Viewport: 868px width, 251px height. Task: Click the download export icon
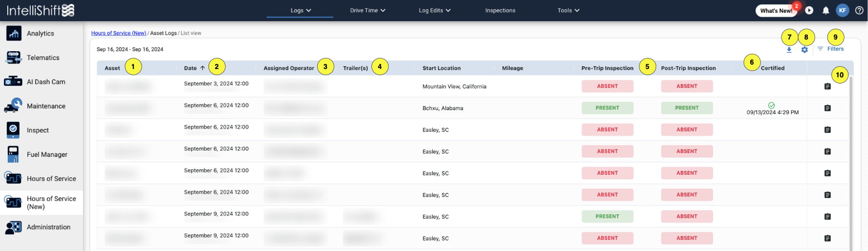789,50
